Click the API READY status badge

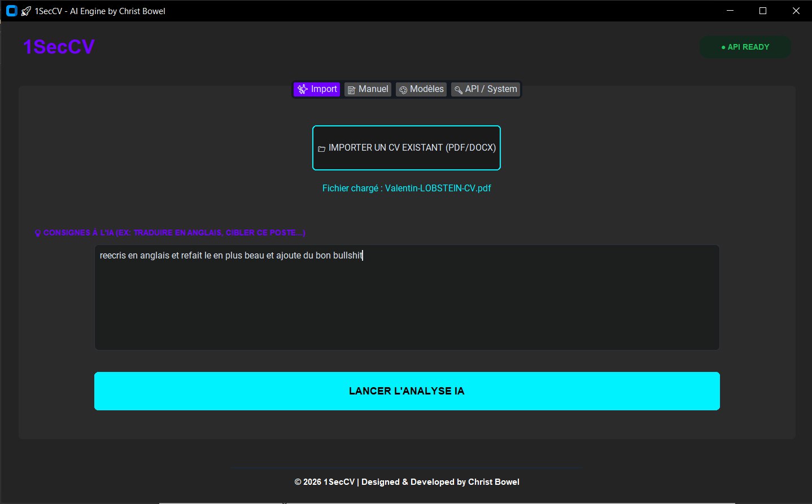tap(745, 47)
